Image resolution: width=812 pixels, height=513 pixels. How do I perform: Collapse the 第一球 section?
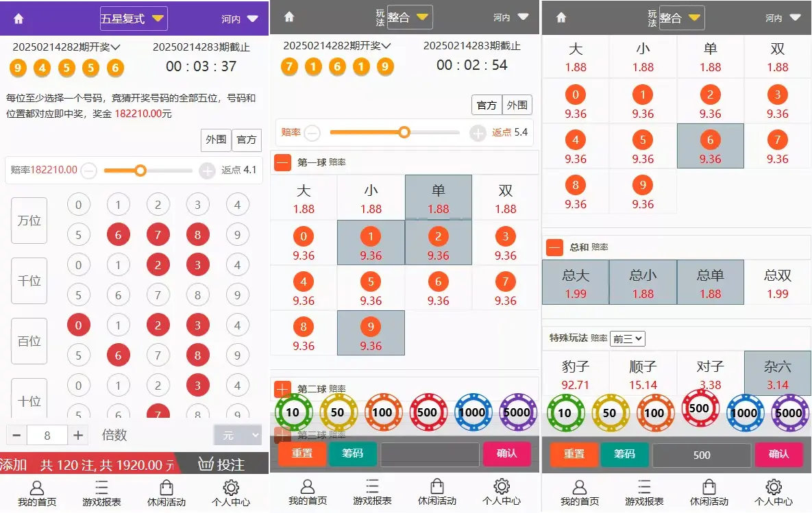point(283,162)
